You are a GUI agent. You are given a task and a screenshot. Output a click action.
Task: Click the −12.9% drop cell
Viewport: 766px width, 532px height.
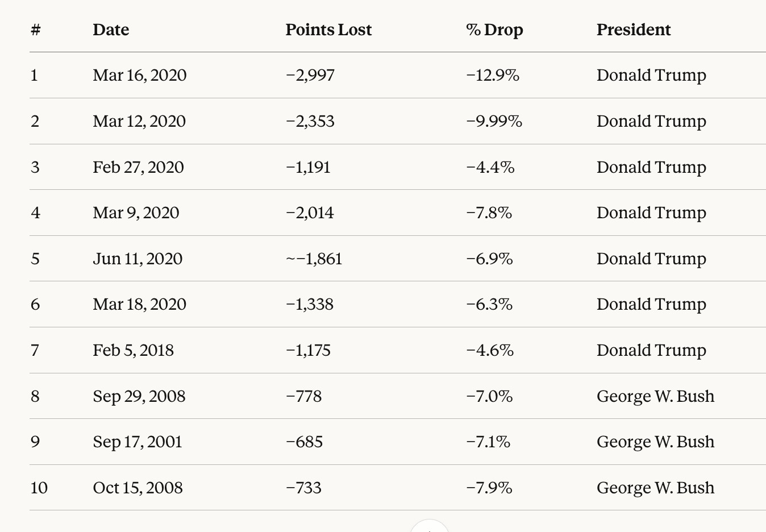tap(493, 75)
